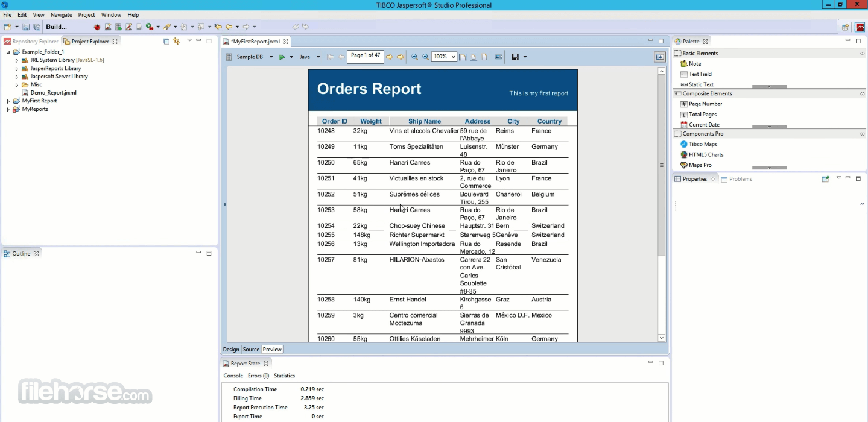Open the Sample DB data adapter dropdown
This screenshot has height=422, width=868.
(x=271, y=57)
